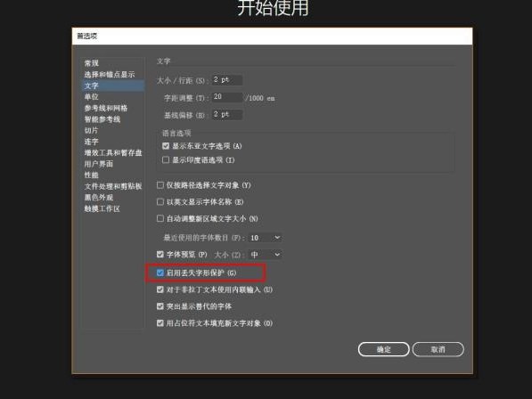
Task: Select 智能参考线 in the sidebar
Action: click(x=102, y=119)
